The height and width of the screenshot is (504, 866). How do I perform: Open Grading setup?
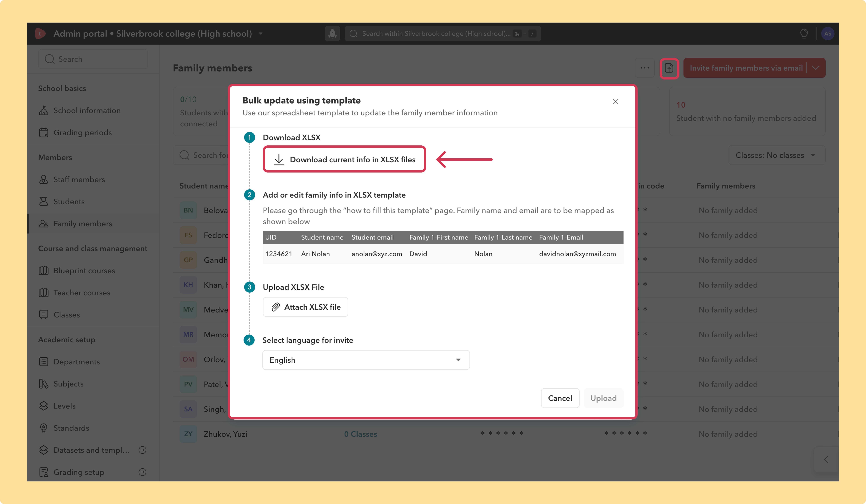click(x=79, y=472)
